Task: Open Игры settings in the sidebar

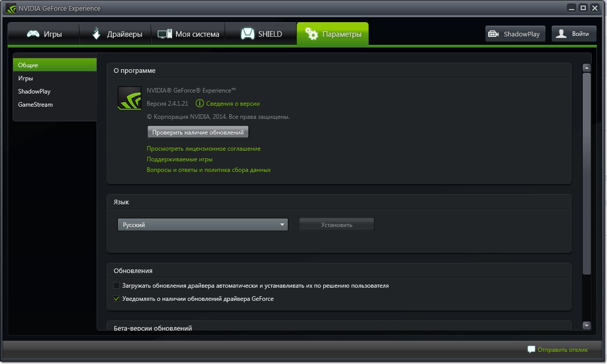Action: [x=55, y=78]
